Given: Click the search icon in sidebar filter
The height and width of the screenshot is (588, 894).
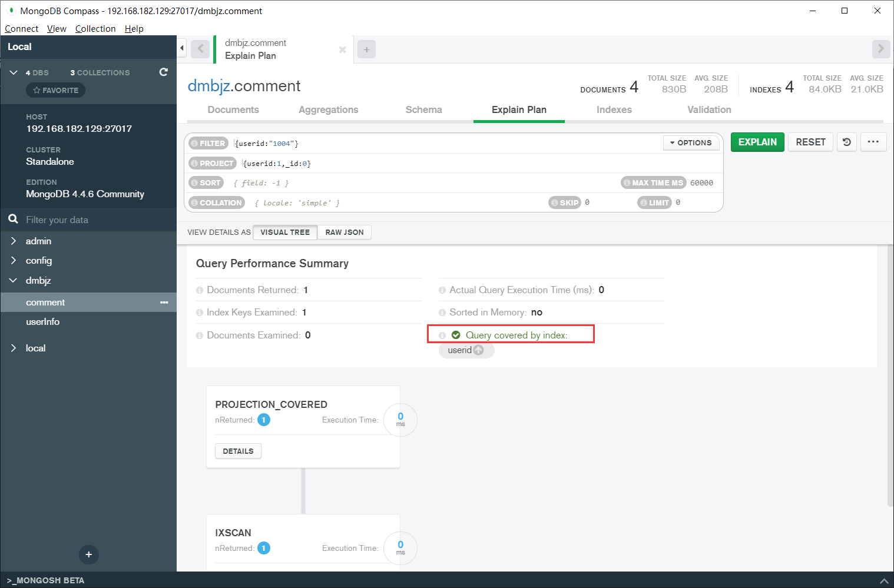Looking at the screenshot, I should coord(13,219).
